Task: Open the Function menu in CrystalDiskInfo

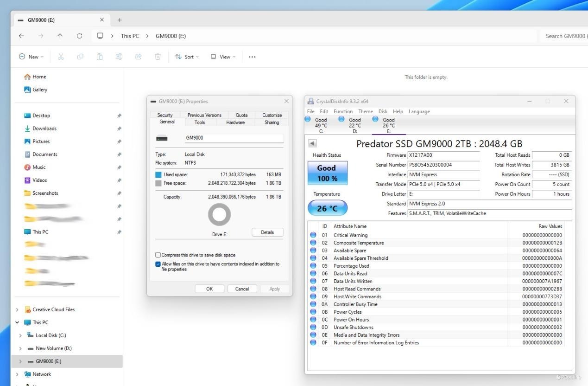Action: pos(343,111)
